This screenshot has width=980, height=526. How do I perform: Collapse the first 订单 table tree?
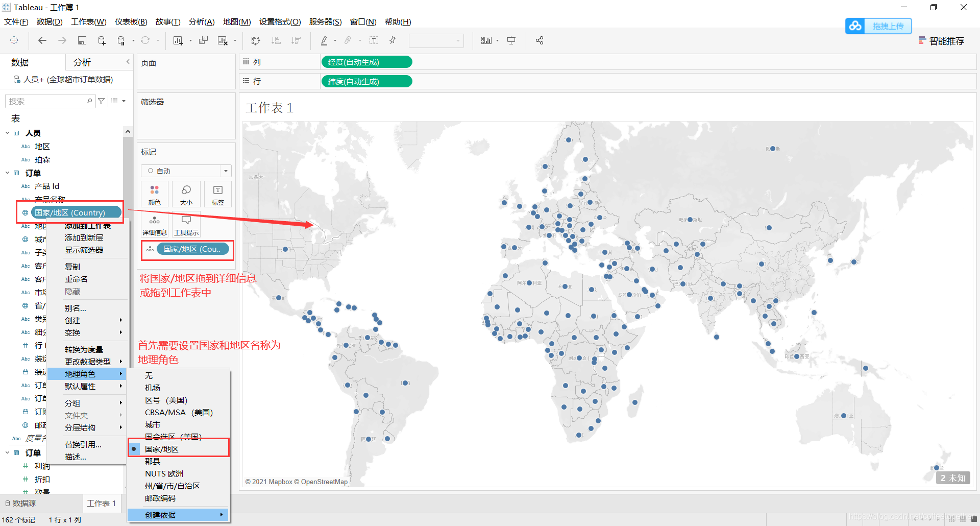[x=8, y=173]
